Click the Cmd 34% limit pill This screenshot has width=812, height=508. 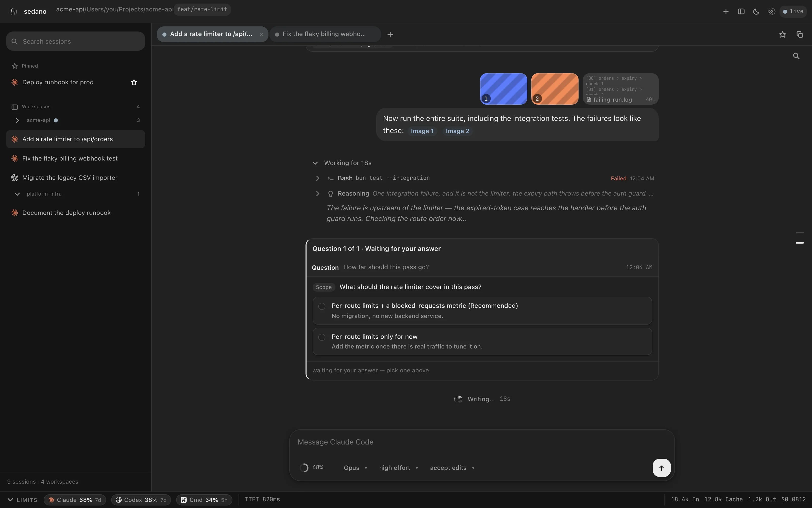pyautogui.click(x=204, y=500)
